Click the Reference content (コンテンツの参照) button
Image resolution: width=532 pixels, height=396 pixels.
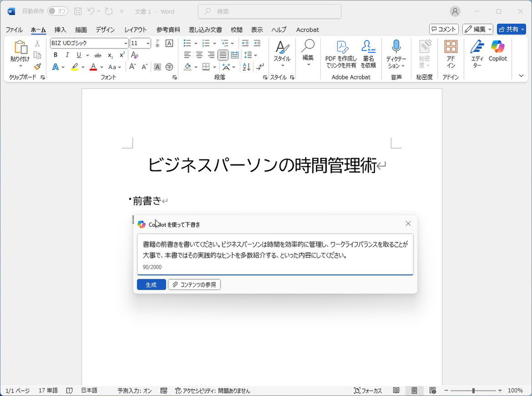point(194,284)
